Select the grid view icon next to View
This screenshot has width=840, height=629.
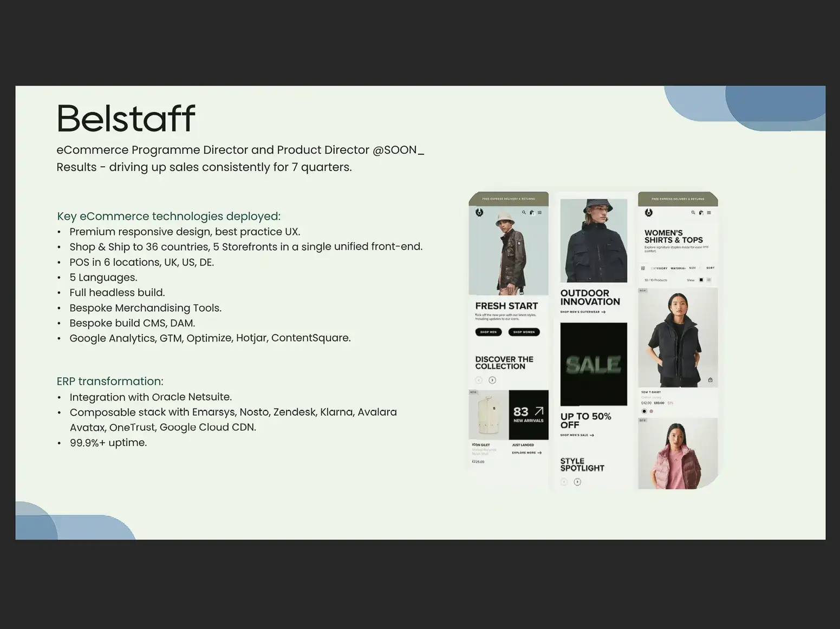(708, 280)
